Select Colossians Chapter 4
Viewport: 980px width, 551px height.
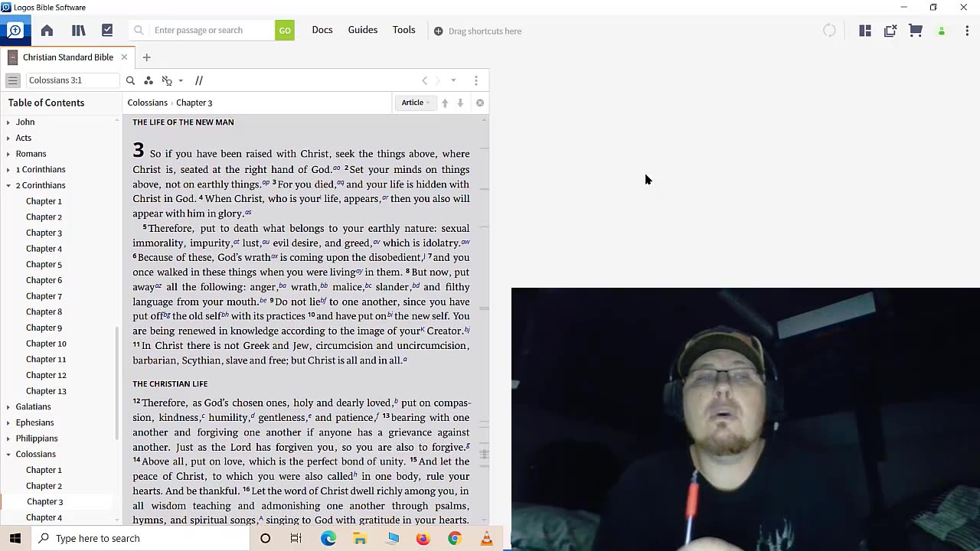(44, 517)
